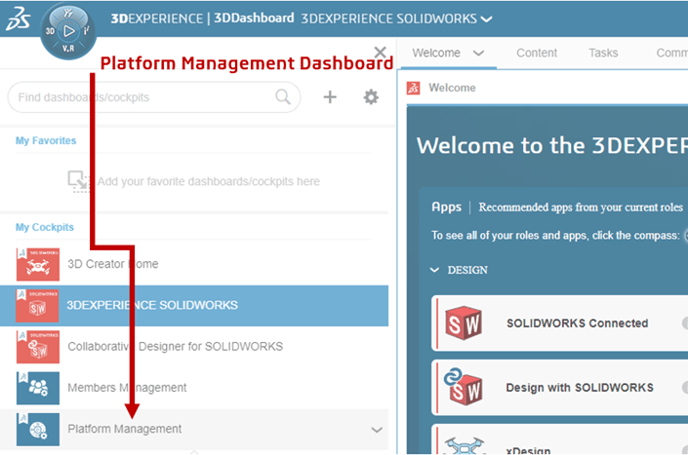Select the 3DEXPERIENCE SOLIDWORKS cockpit row
Viewport: 688px width, 455px height.
tap(194, 306)
